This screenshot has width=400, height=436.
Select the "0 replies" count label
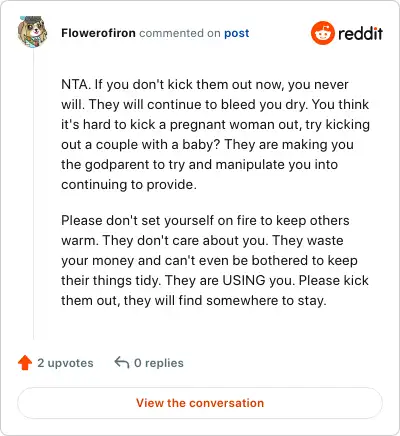coord(159,363)
